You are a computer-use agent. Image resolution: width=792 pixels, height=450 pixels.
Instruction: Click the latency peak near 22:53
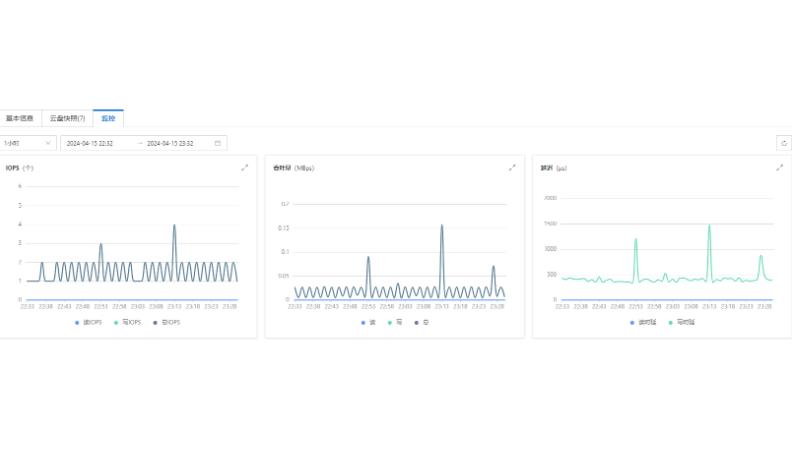pyautogui.click(x=635, y=240)
